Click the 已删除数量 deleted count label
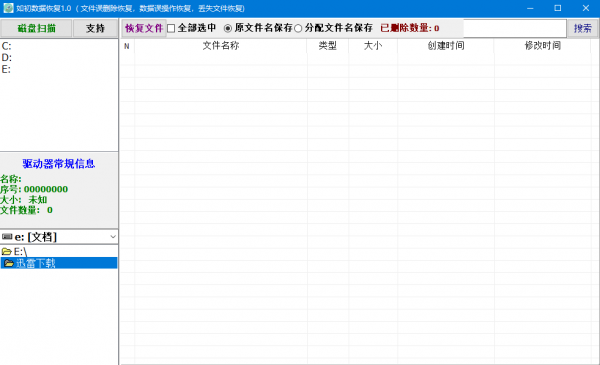 point(409,28)
